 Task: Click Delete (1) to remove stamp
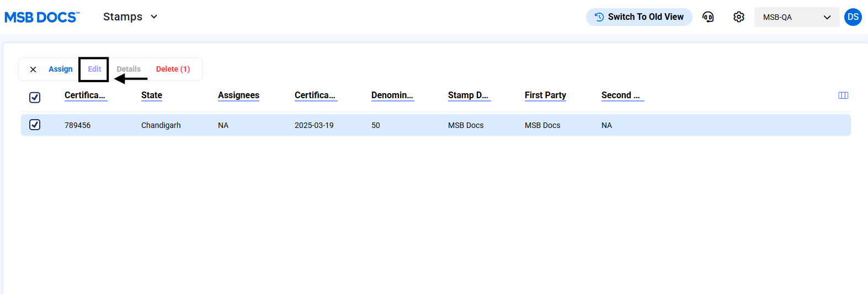point(173,69)
